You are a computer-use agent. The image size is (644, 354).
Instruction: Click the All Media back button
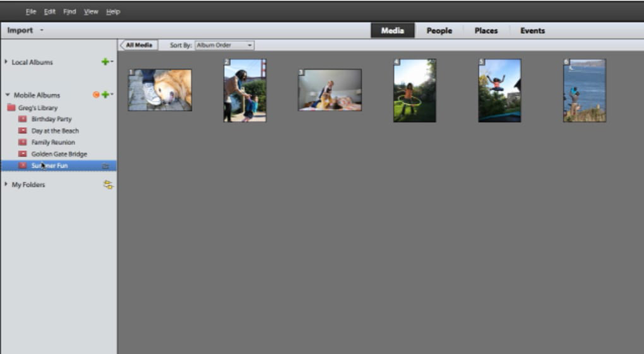138,46
